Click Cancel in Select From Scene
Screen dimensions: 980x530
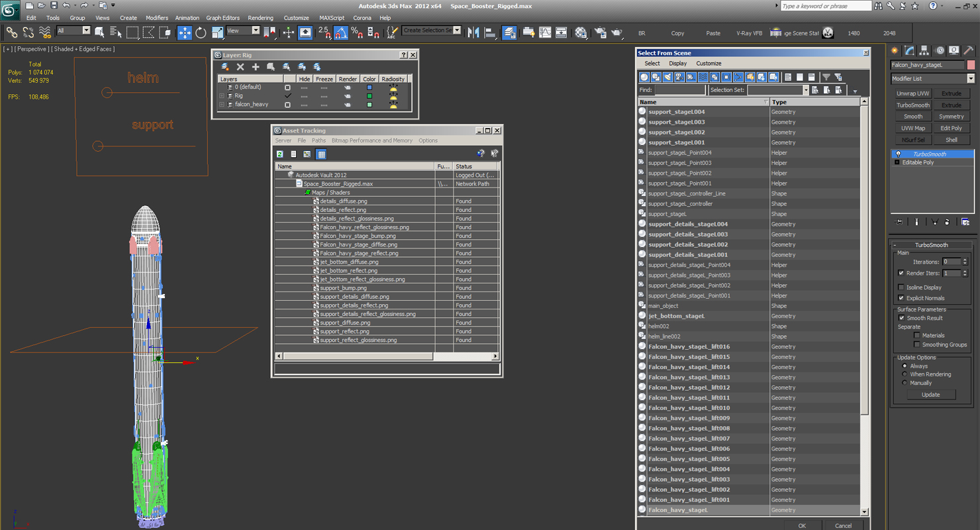point(843,525)
